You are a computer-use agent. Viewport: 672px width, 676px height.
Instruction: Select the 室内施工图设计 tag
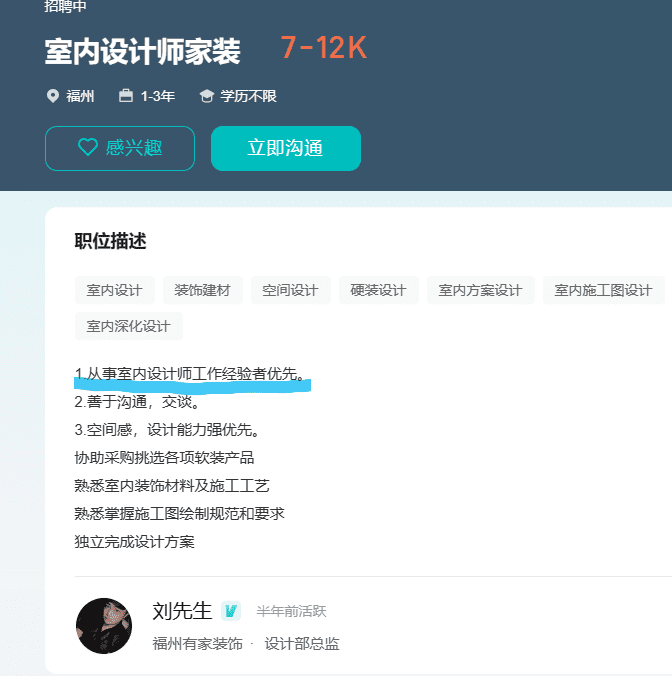coord(603,290)
